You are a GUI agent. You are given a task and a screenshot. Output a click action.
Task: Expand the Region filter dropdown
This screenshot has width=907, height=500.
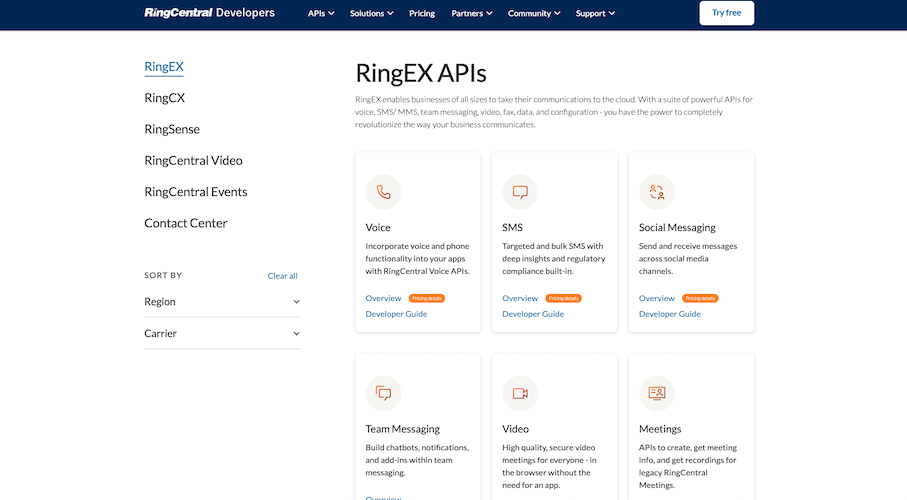[222, 302]
